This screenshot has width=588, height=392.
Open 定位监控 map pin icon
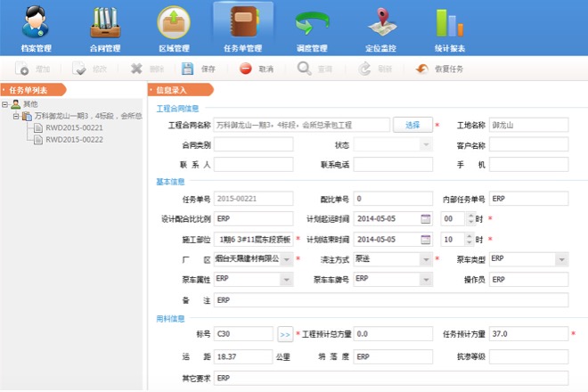point(381,21)
